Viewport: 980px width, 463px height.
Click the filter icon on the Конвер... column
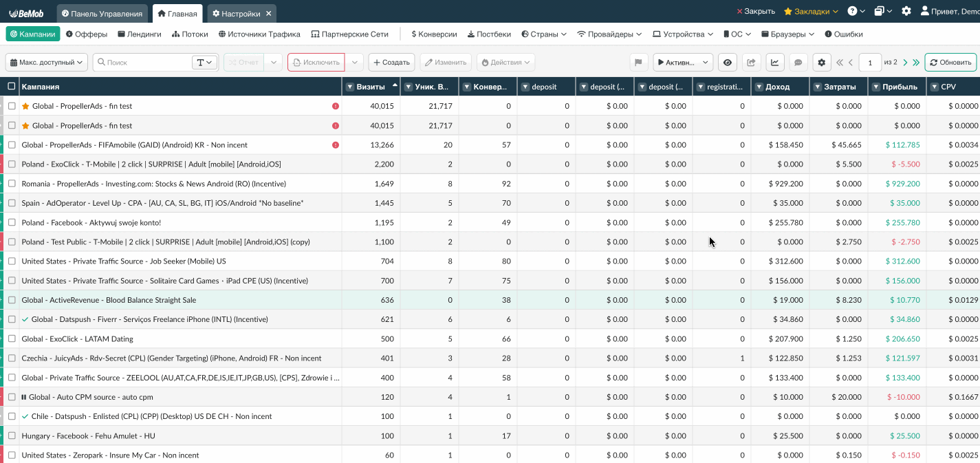tap(467, 87)
